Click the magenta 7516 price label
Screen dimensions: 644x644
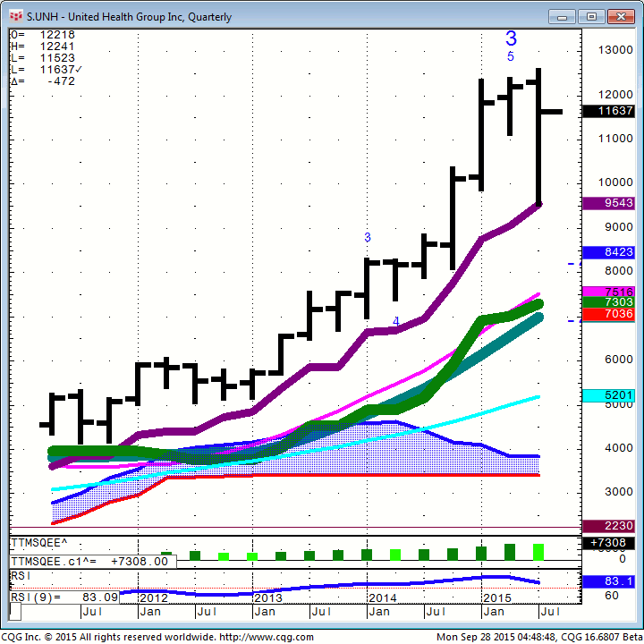(x=609, y=292)
